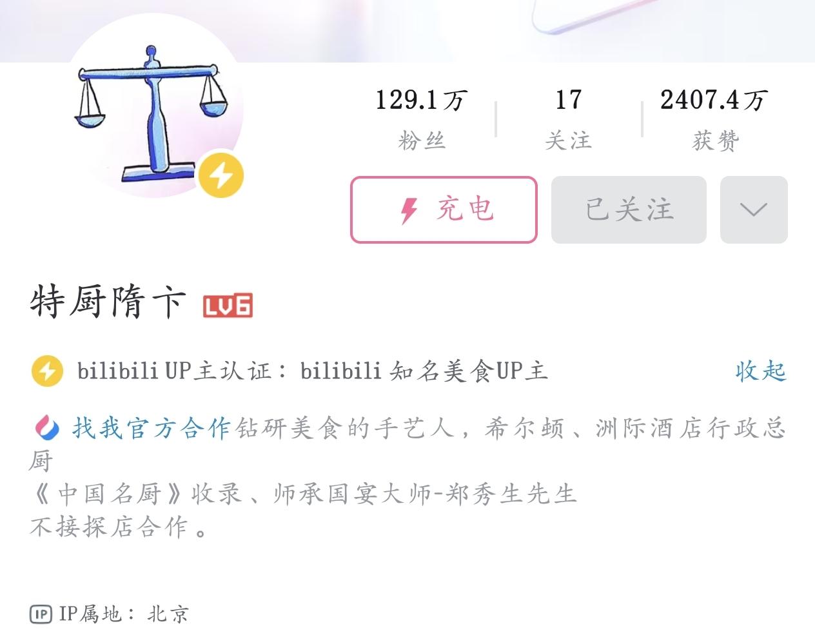The height and width of the screenshot is (644, 815).
Task: Tap the yellow lightning badge on avatar
Action: (x=221, y=175)
